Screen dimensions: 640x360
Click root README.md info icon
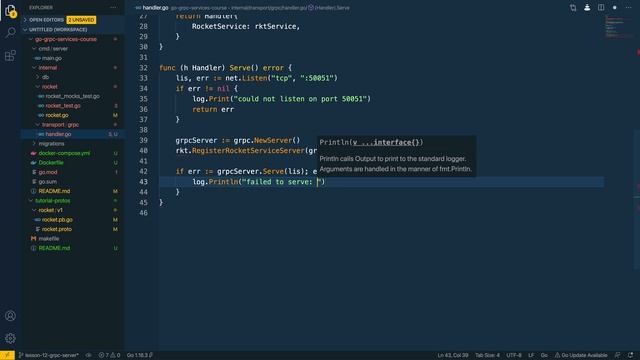pyautogui.click(x=33, y=191)
